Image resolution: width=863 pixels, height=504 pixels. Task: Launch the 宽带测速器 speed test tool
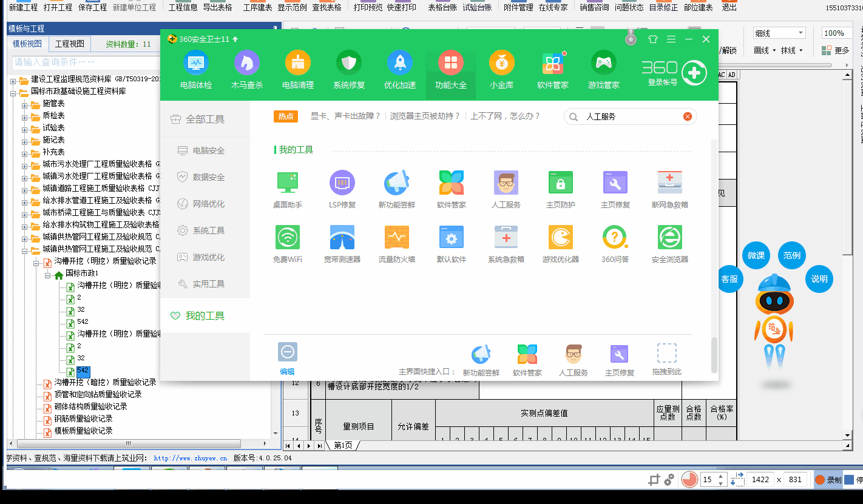point(342,238)
